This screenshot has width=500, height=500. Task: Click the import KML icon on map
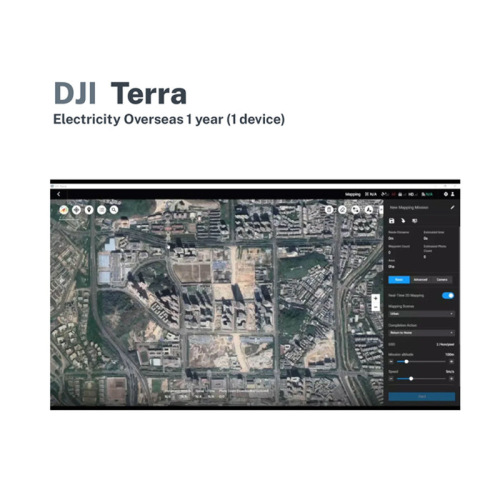pos(356,210)
